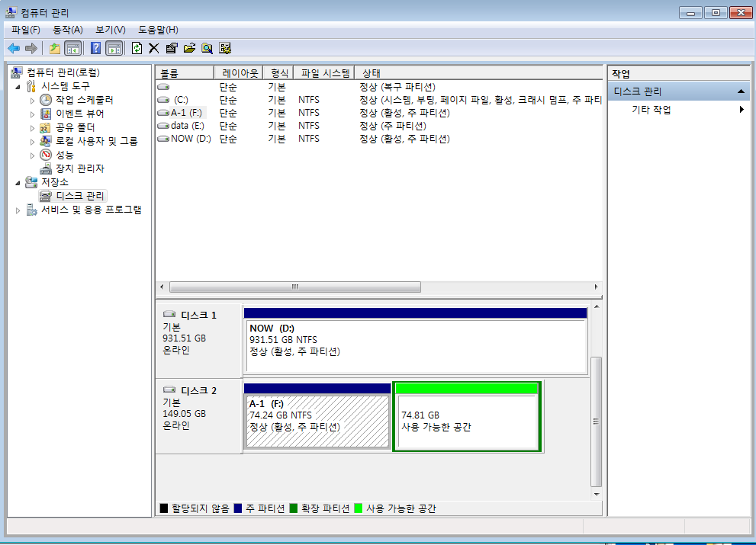Click the Forward arrow toolbar icon
Viewport: 756px width, 545px height.
tap(31, 48)
